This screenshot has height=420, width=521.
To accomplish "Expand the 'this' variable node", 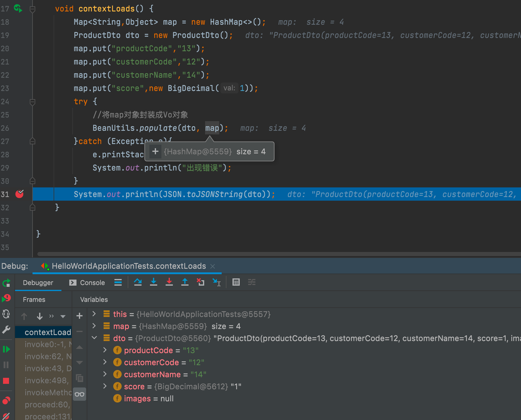I will pos(94,314).
